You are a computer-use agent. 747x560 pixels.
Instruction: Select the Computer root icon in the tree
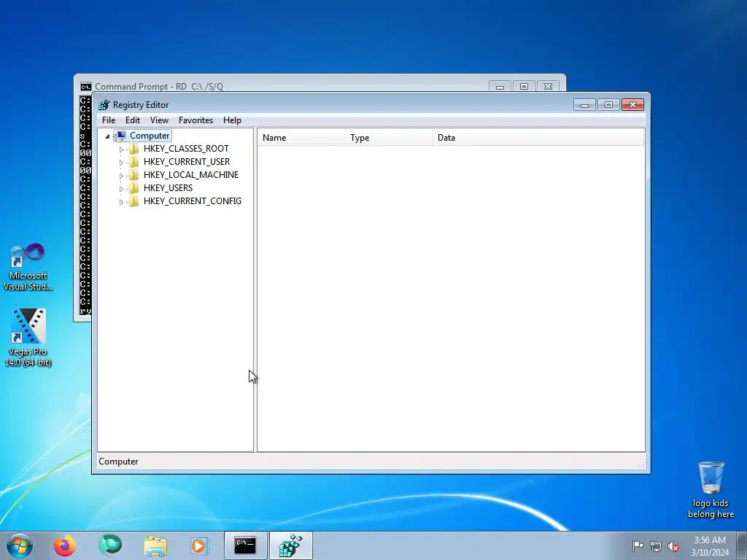pos(120,136)
